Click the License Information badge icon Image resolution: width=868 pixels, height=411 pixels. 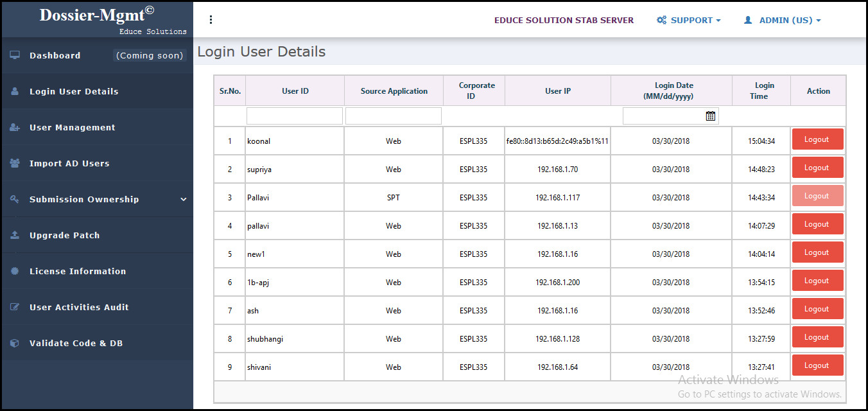[x=15, y=271]
